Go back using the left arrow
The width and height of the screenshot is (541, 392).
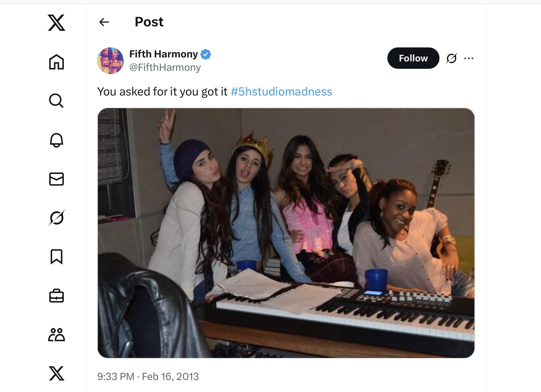(x=104, y=22)
